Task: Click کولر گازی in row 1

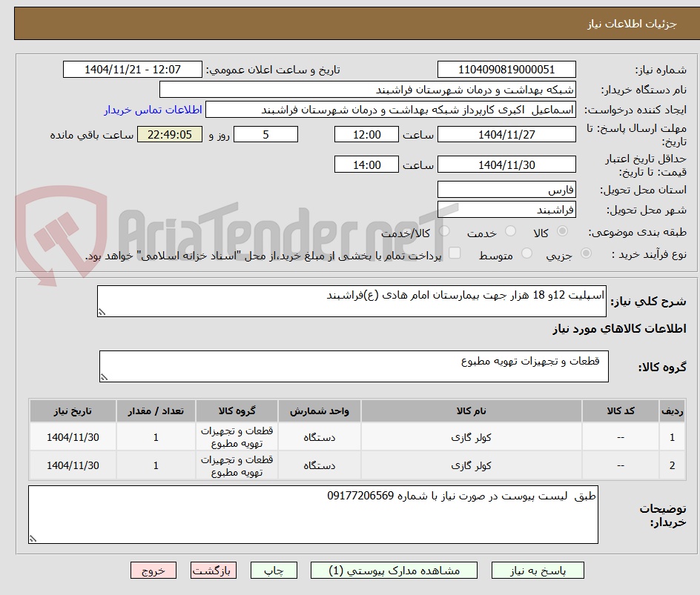Action: pos(471,438)
